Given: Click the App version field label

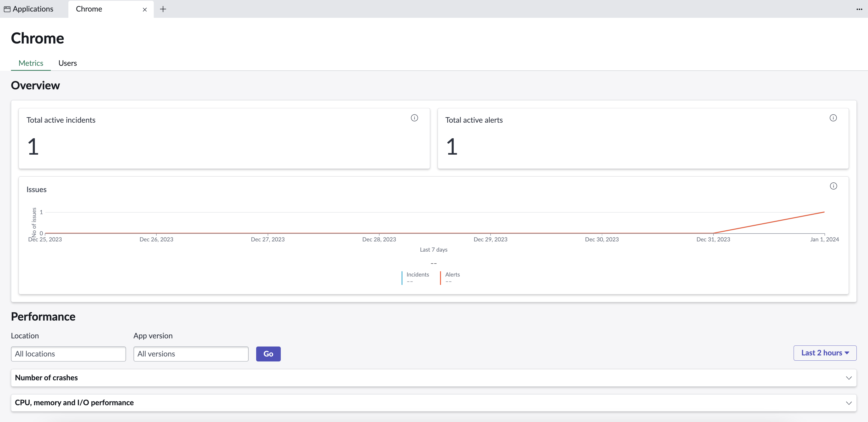Looking at the screenshot, I should coord(153,336).
